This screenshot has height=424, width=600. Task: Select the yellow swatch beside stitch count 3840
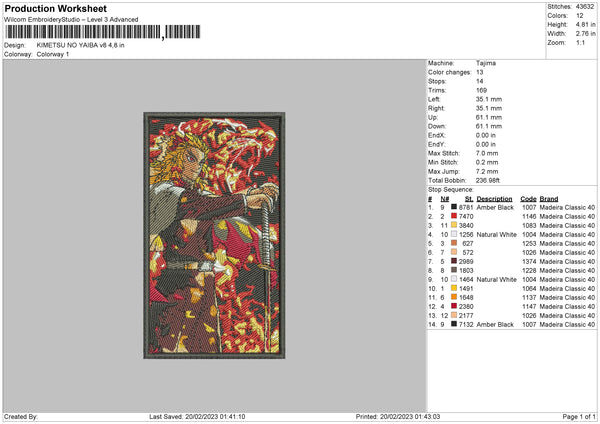click(454, 225)
